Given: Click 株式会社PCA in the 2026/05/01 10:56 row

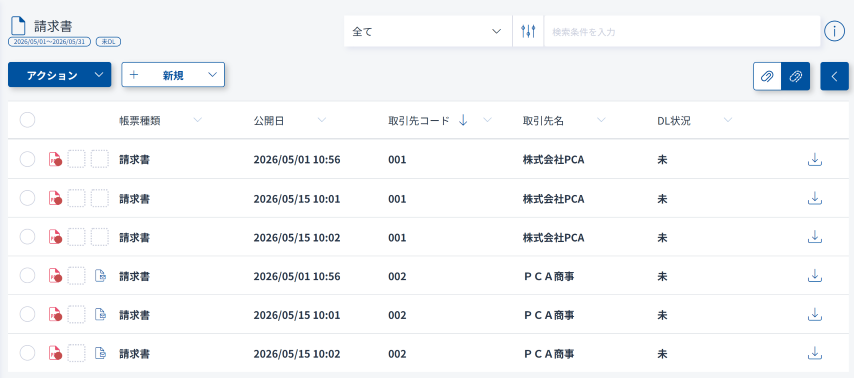Looking at the screenshot, I should (x=553, y=160).
